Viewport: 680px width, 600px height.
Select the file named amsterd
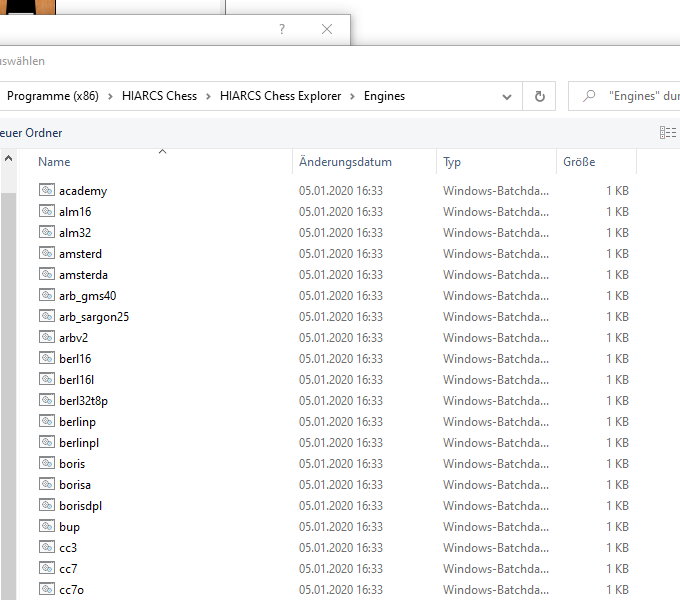pyautogui.click(x=80, y=254)
